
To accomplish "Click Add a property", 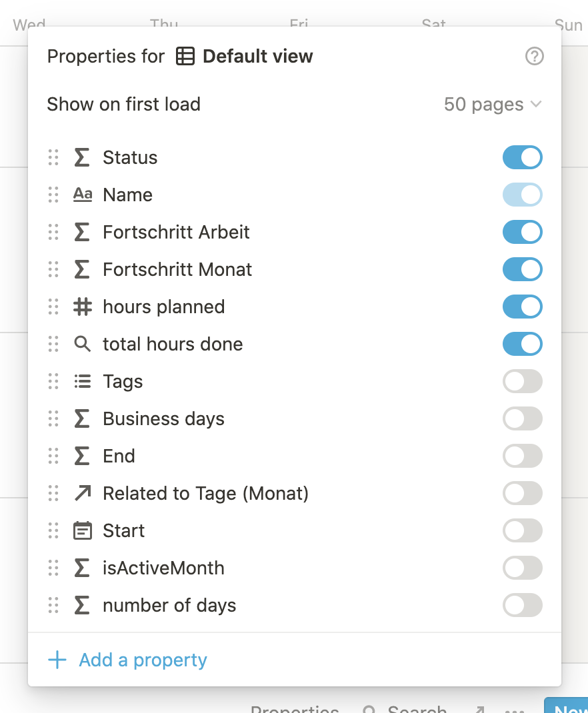I will tap(143, 660).
